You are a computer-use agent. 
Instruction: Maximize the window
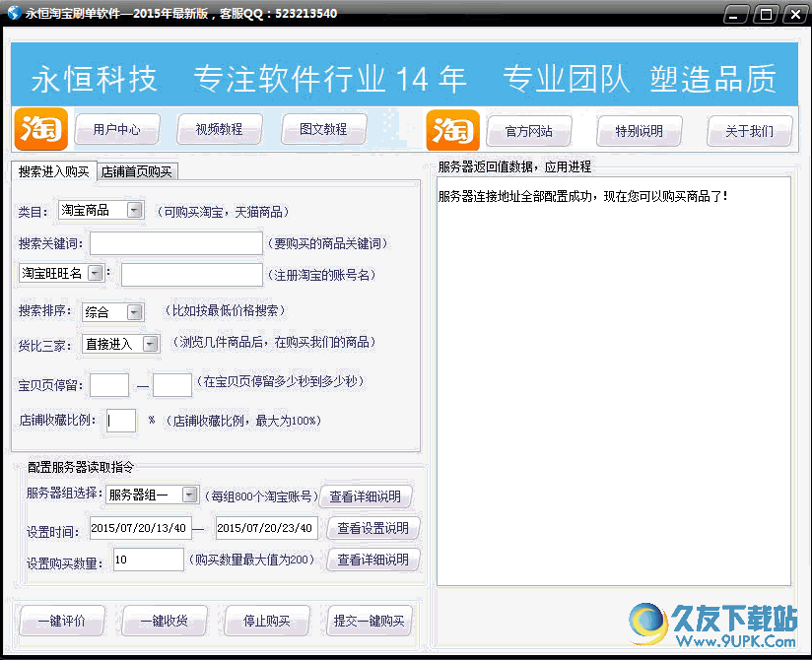766,15
